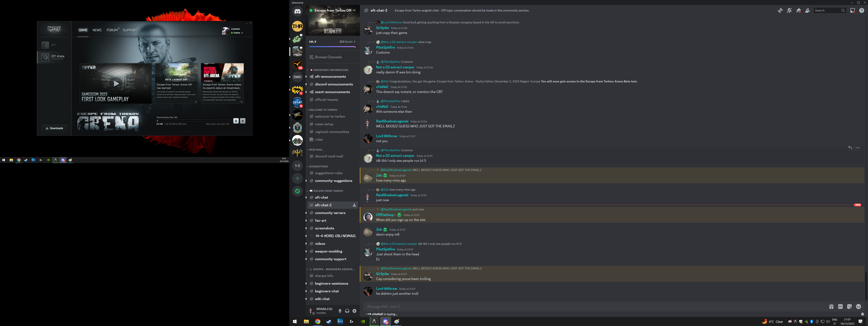Open the Escape from Tarkov server dropdown
The width and height of the screenshot is (868, 326).
(333, 10)
